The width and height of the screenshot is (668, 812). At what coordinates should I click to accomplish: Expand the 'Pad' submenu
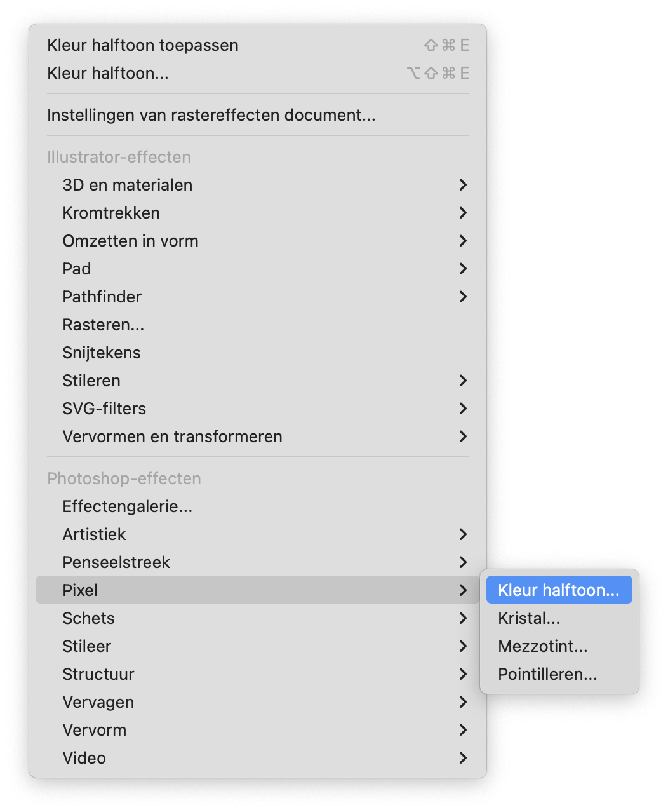76,269
